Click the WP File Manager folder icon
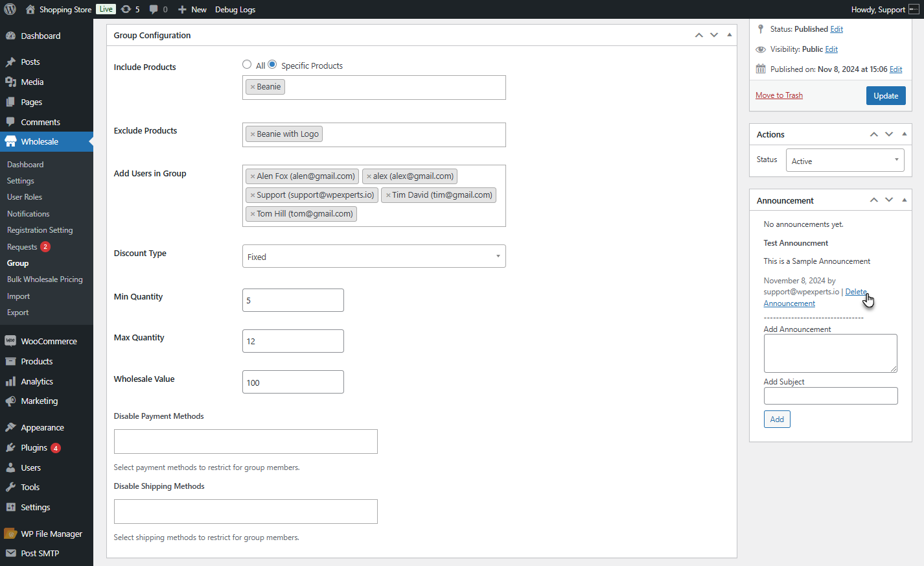Viewport: 924px width, 566px height. pyautogui.click(x=10, y=534)
